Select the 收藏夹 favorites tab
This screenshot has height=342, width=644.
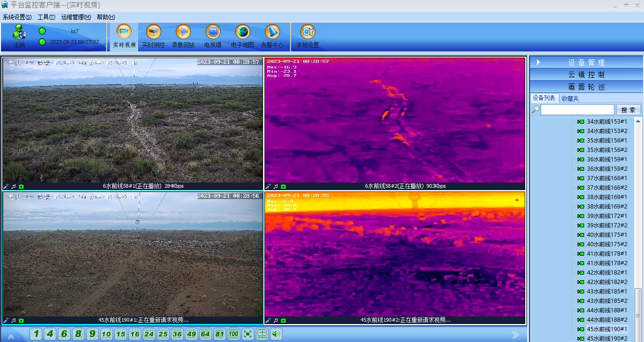570,99
